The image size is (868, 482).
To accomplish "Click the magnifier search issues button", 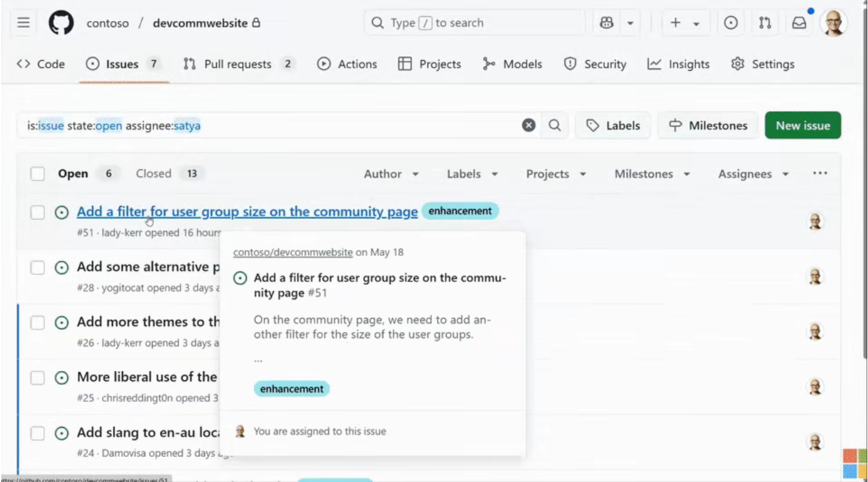I will click(x=555, y=126).
